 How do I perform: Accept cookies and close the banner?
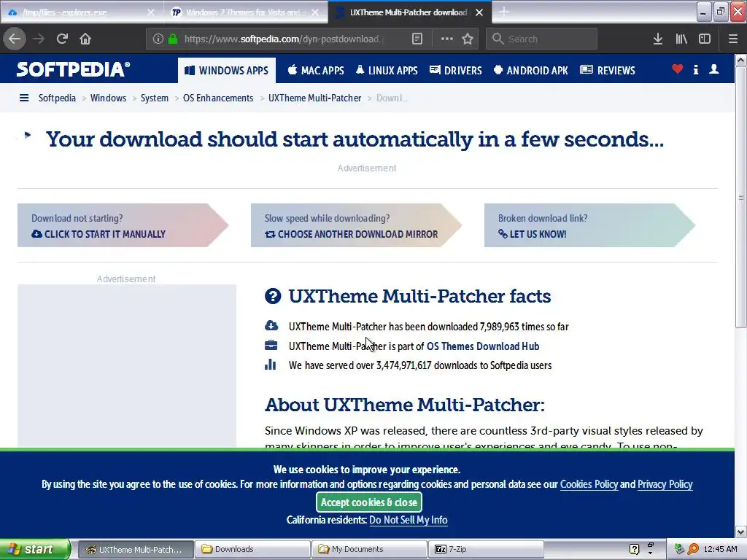(x=368, y=502)
